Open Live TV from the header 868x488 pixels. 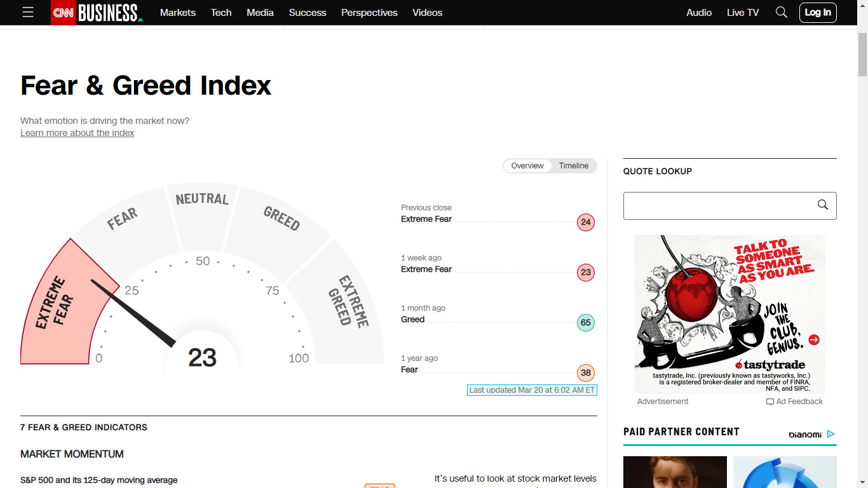(x=743, y=13)
